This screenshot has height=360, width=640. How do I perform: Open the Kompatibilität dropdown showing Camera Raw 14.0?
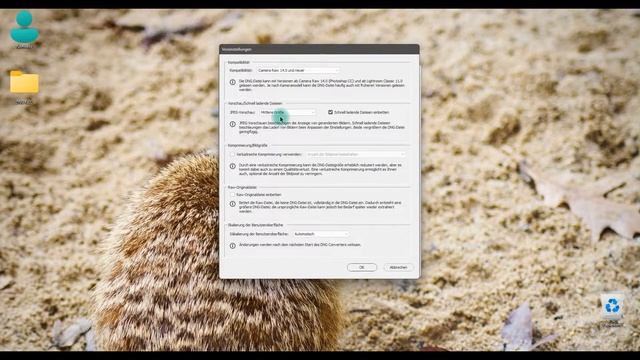(x=298, y=71)
